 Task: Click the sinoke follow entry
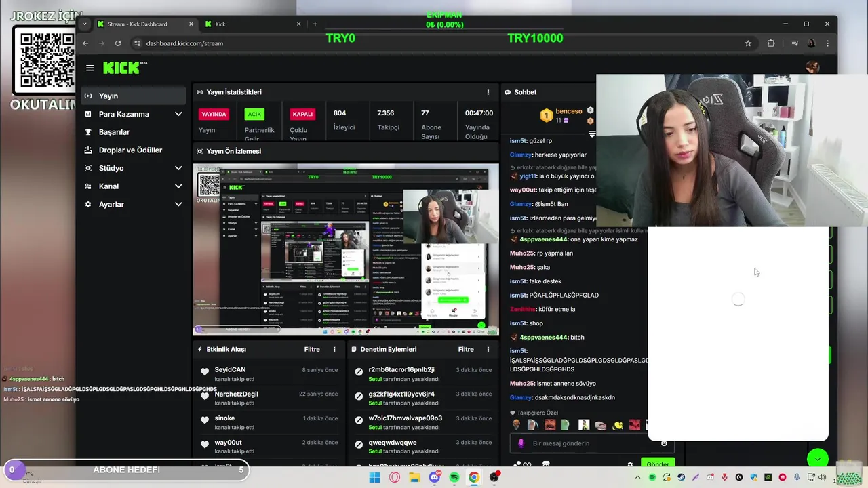click(x=268, y=422)
